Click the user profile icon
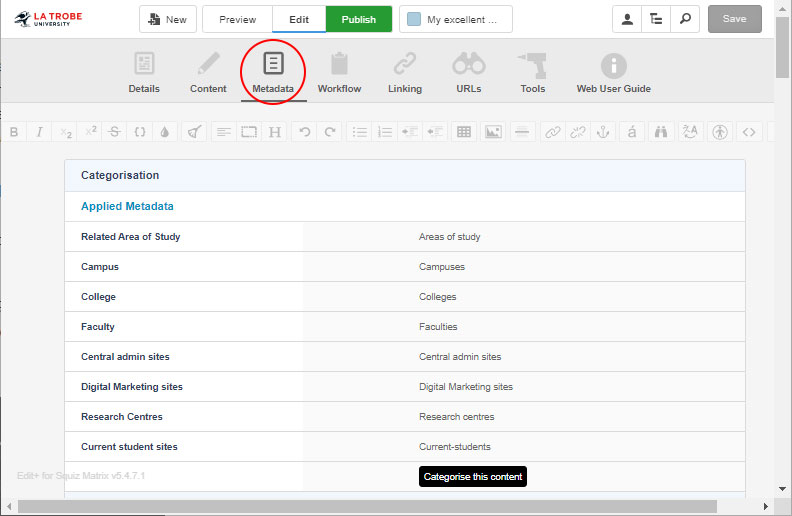792x516 pixels. pos(627,19)
